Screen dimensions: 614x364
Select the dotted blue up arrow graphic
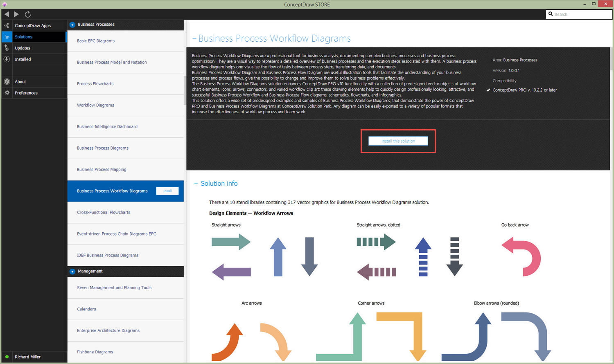[423, 257]
